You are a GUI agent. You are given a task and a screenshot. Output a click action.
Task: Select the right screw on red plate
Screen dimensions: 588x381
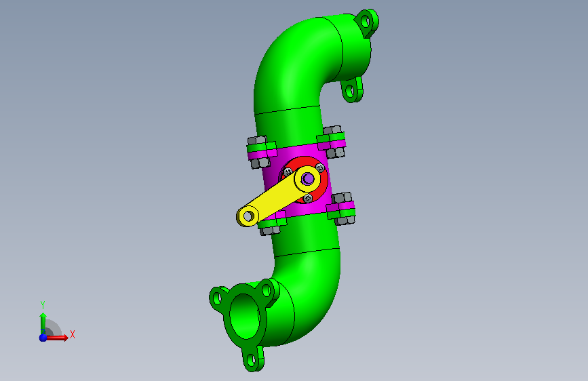[x=320, y=167]
